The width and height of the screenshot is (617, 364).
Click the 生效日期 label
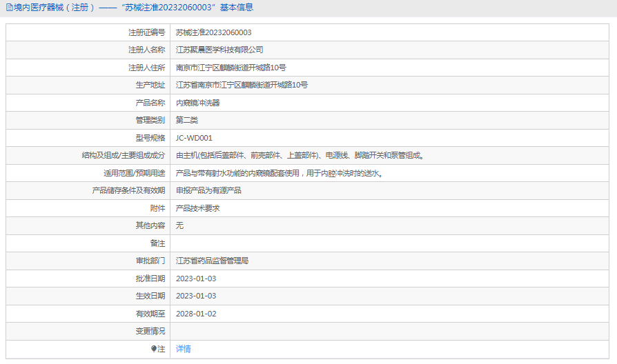pos(150,296)
